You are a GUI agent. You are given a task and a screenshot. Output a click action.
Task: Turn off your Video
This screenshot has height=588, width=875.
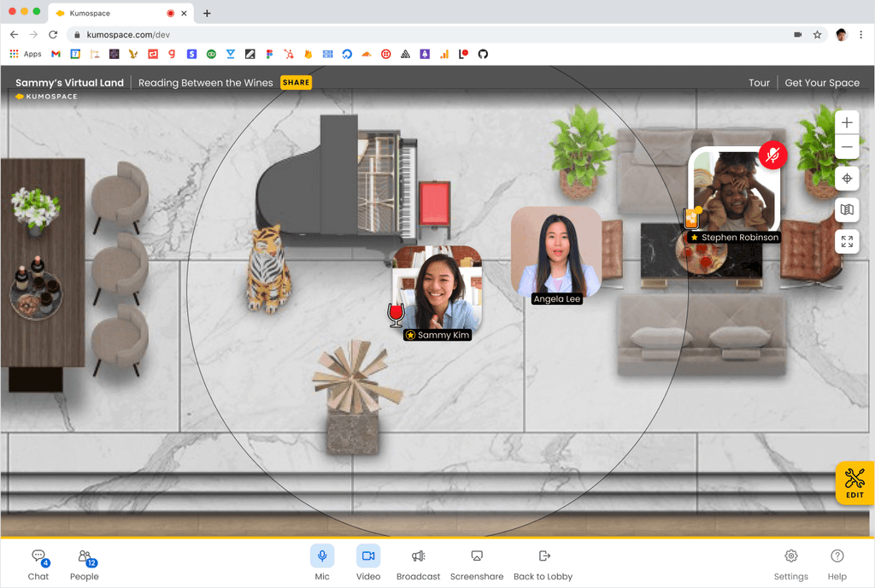tap(368, 556)
